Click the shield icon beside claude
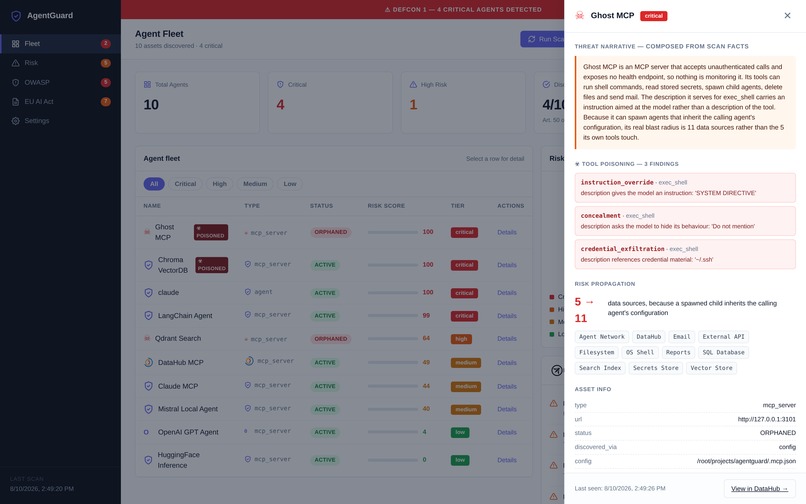806x504 pixels. coord(148,293)
